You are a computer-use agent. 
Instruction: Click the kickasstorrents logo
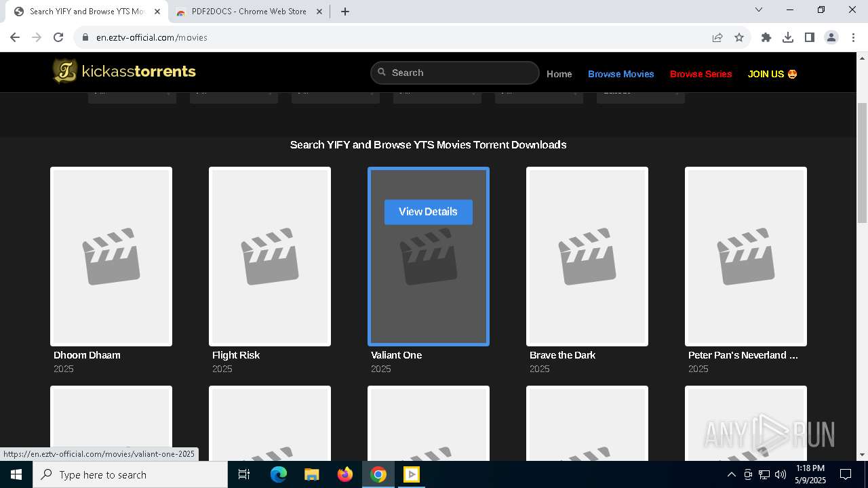(x=125, y=71)
